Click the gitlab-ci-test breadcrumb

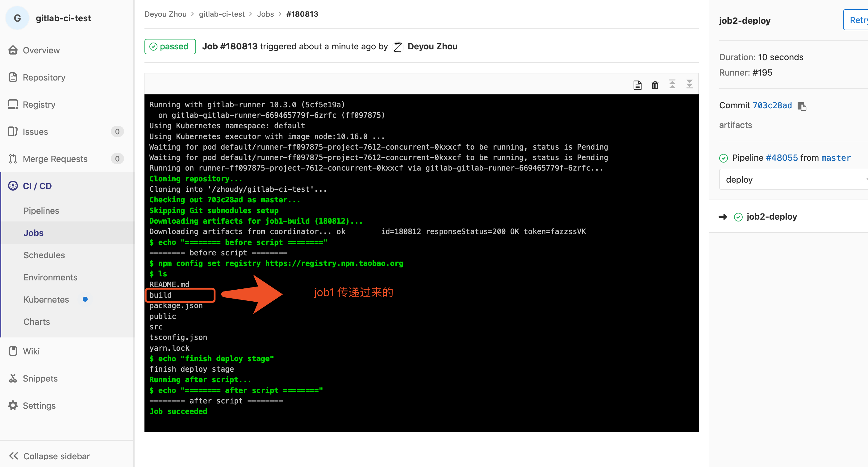[x=221, y=14]
